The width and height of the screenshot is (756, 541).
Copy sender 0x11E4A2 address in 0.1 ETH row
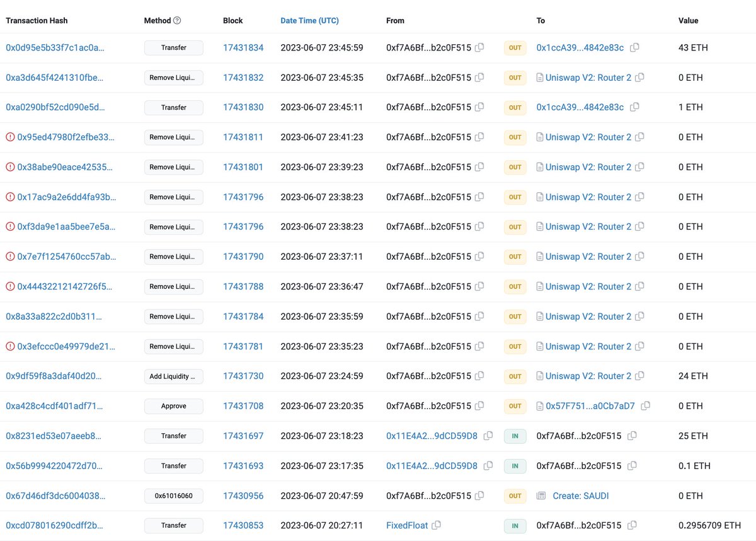click(488, 465)
